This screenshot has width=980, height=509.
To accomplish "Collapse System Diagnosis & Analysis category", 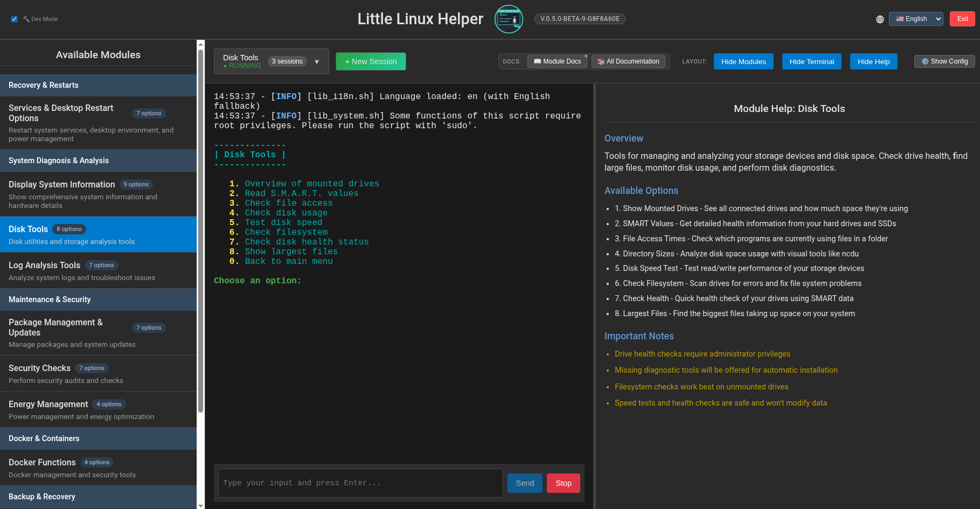I will tap(98, 161).
